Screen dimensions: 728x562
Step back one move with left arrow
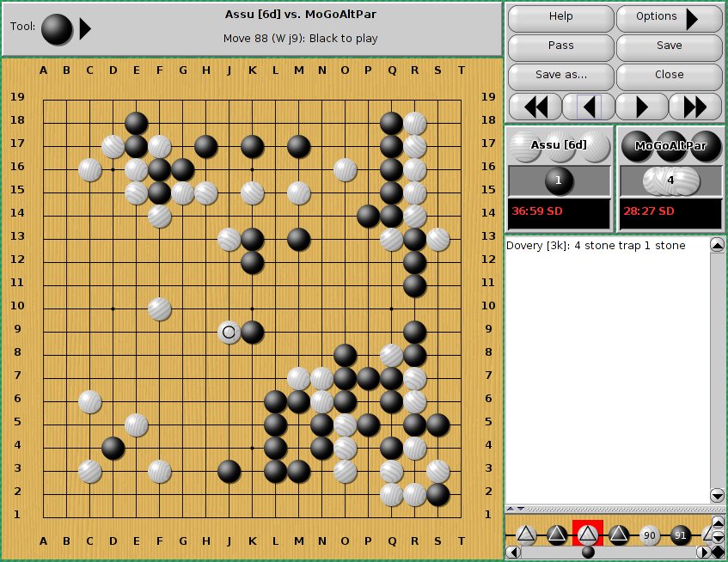(588, 107)
